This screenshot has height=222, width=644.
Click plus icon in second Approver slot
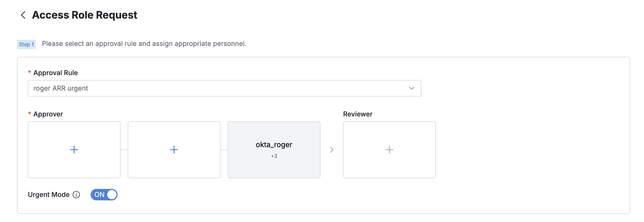coord(174,150)
